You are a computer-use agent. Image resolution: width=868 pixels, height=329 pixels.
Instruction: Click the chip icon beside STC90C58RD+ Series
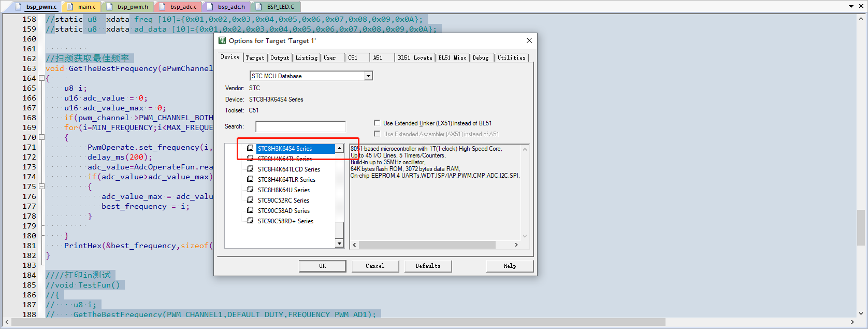pos(250,221)
